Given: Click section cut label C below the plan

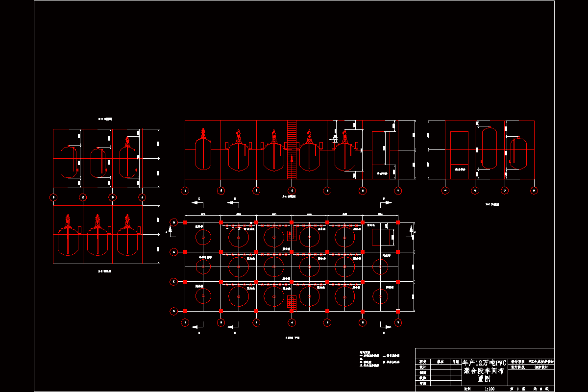Looking at the screenshot, I should tap(199, 332).
